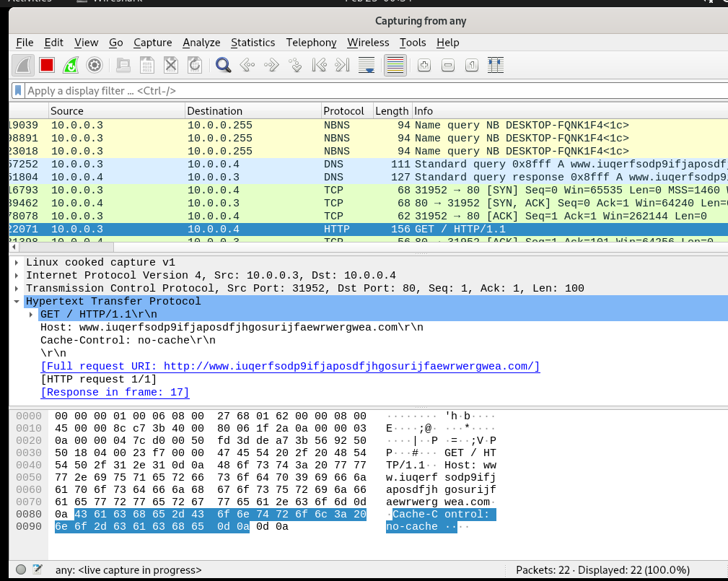Stop the live capture
This screenshot has width=728, height=581.
[x=45, y=65]
